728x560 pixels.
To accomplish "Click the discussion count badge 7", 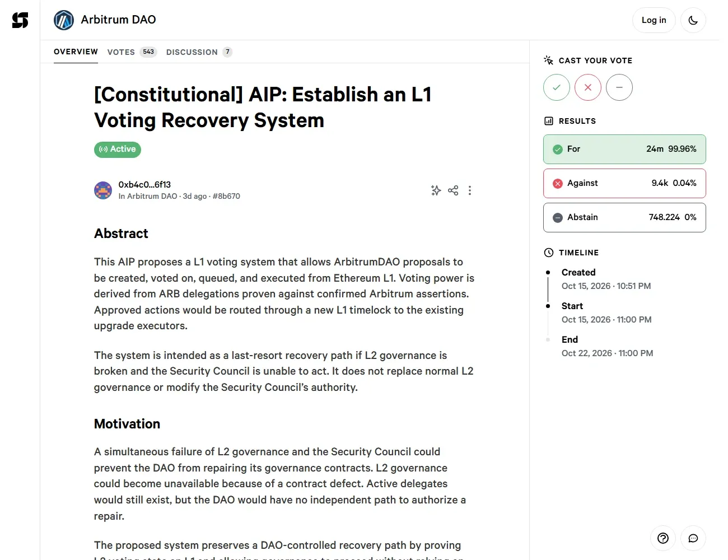I will [227, 52].
